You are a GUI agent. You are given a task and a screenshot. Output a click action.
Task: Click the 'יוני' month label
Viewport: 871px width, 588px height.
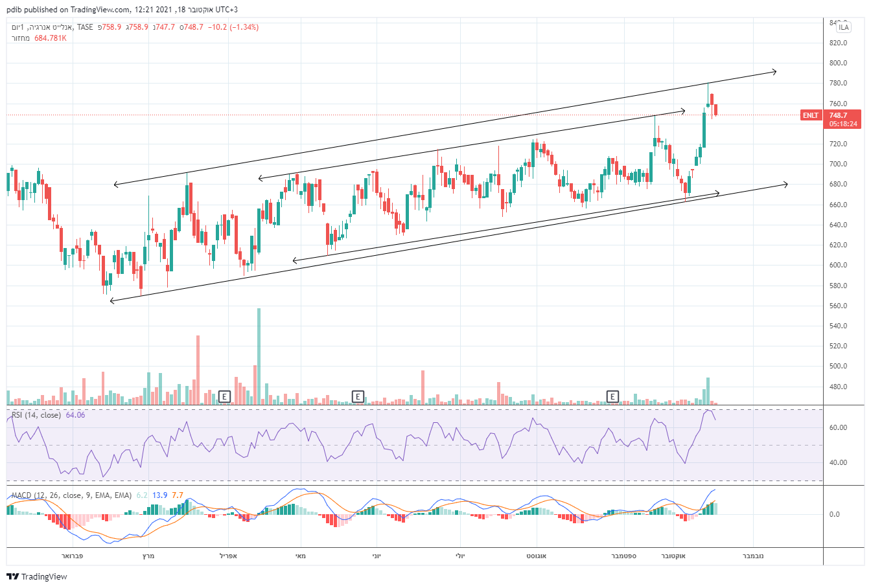pyautogui.click(x=377, y=556)
